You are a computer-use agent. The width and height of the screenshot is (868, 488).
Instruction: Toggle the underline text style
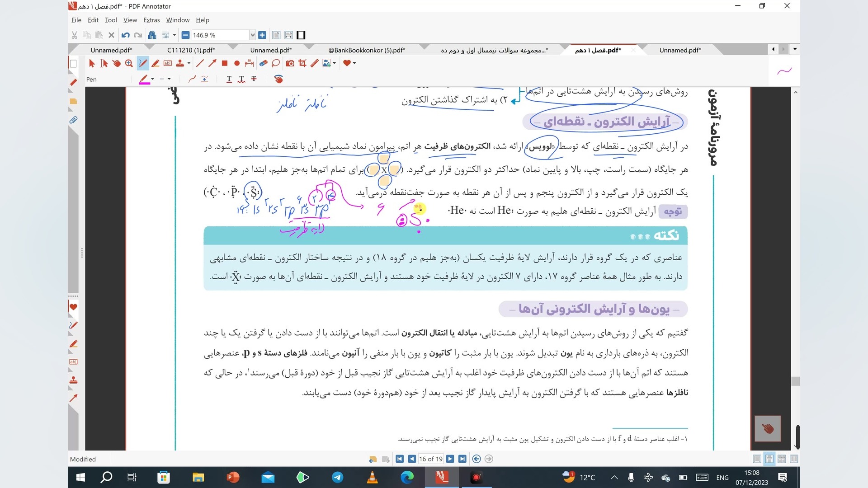(x=229, y=79)
